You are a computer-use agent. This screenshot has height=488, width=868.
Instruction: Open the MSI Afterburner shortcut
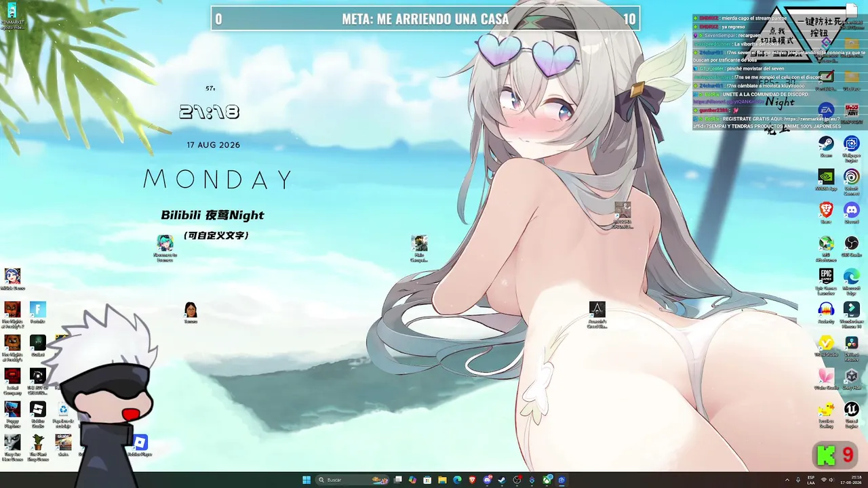(x=825, y=247)
